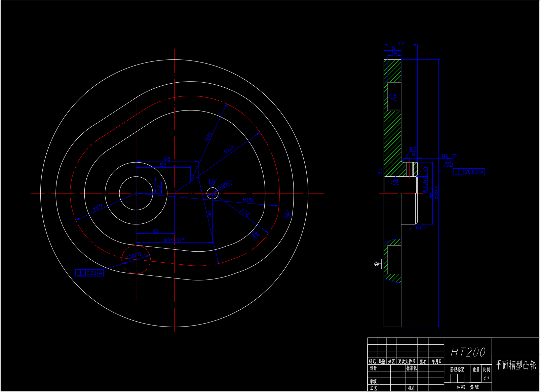Image resolution: width=540 pixels, height=392 pixels.
Task: Select the R53 radius dimension
Action: coord(209,214)
